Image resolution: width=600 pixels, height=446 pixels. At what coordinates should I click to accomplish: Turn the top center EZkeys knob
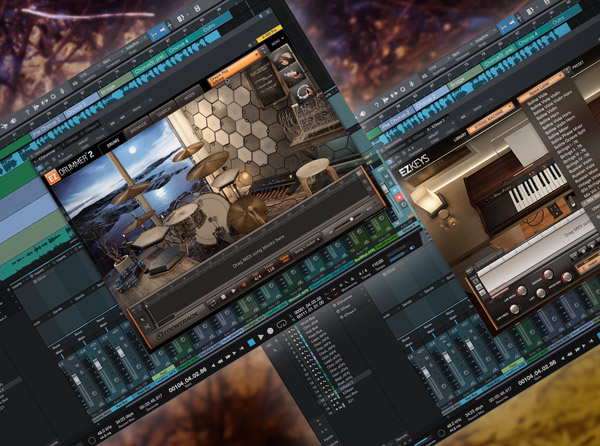point(548,273)
